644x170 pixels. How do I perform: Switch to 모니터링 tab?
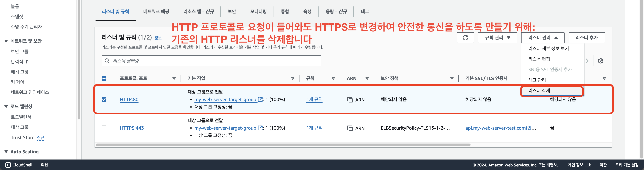(258, 12)
